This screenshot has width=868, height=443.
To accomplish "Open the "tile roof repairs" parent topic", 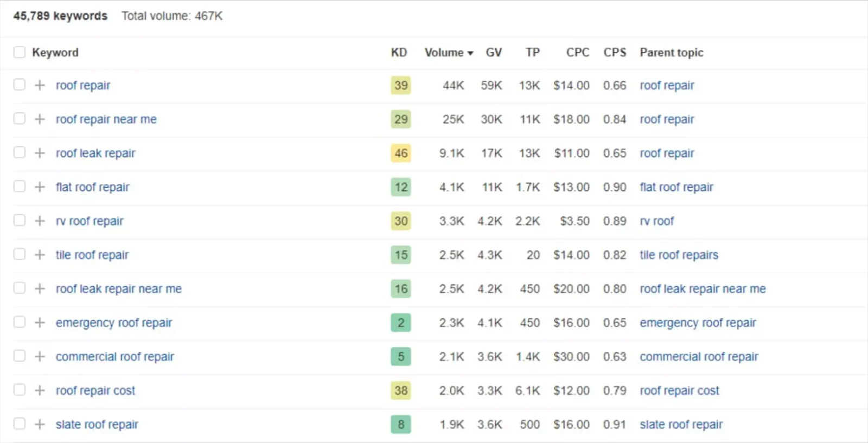I will coord(679,254).
